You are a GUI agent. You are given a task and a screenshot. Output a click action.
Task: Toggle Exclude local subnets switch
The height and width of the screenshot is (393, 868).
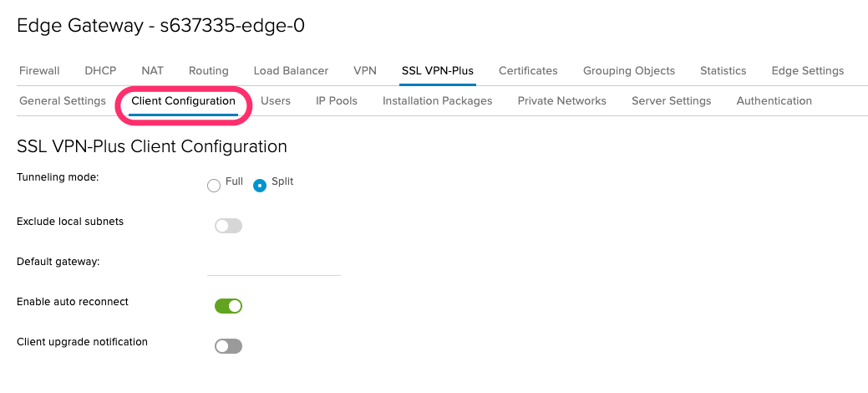[229, 226]
